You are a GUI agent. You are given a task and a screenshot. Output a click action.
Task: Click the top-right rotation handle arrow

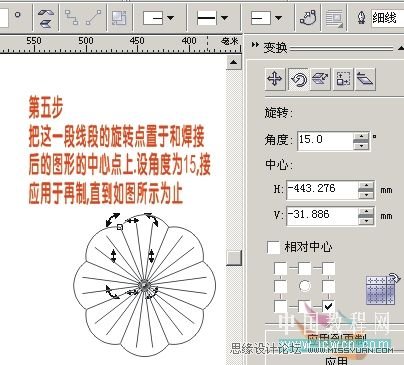(x=152, y=219)
